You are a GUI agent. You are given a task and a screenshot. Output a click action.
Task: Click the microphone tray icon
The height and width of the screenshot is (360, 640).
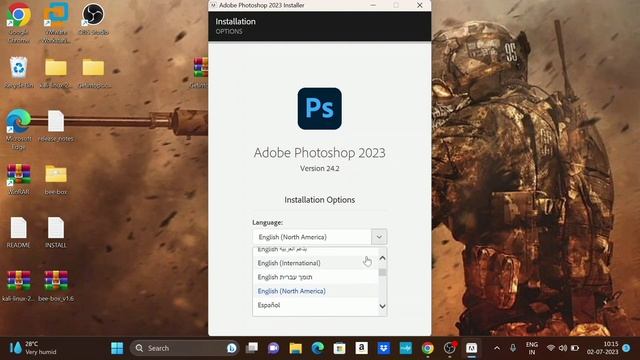pyautogui.click(x=513, y=348)
